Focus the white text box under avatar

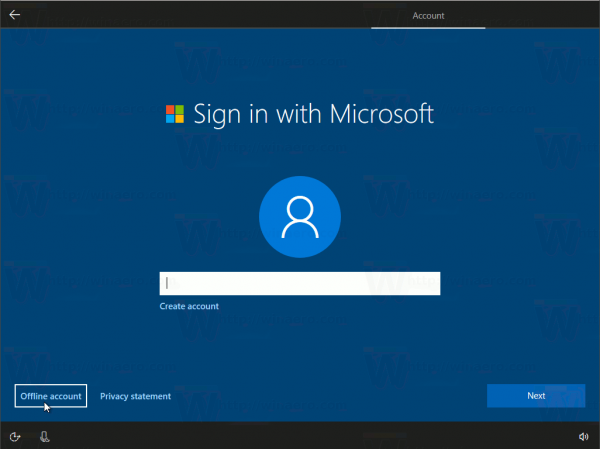click(299, 283)
